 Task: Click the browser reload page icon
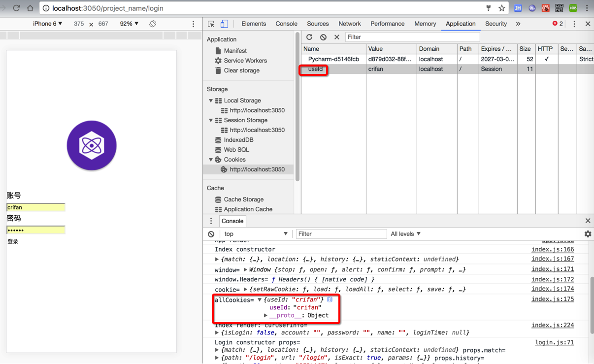point(16,8)
